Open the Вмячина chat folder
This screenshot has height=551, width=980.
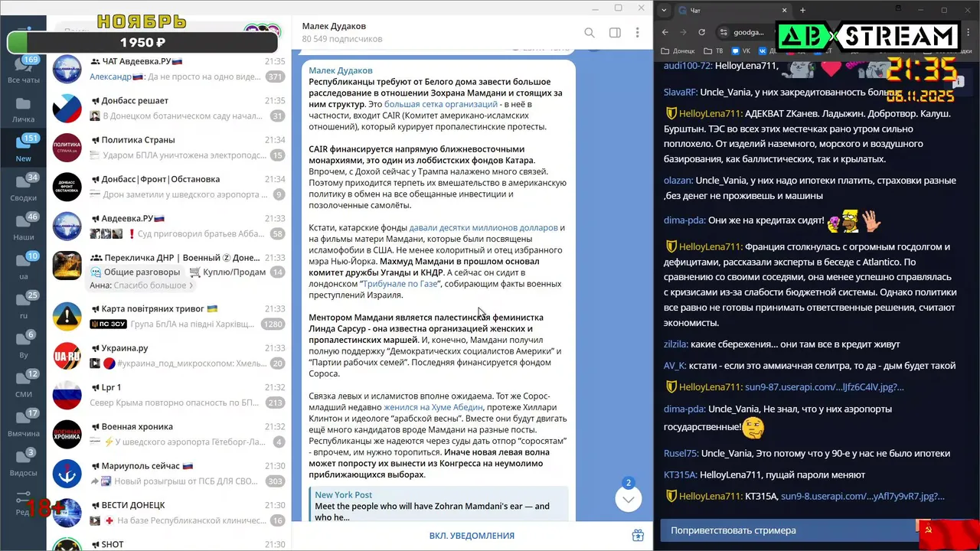[23, 423]
